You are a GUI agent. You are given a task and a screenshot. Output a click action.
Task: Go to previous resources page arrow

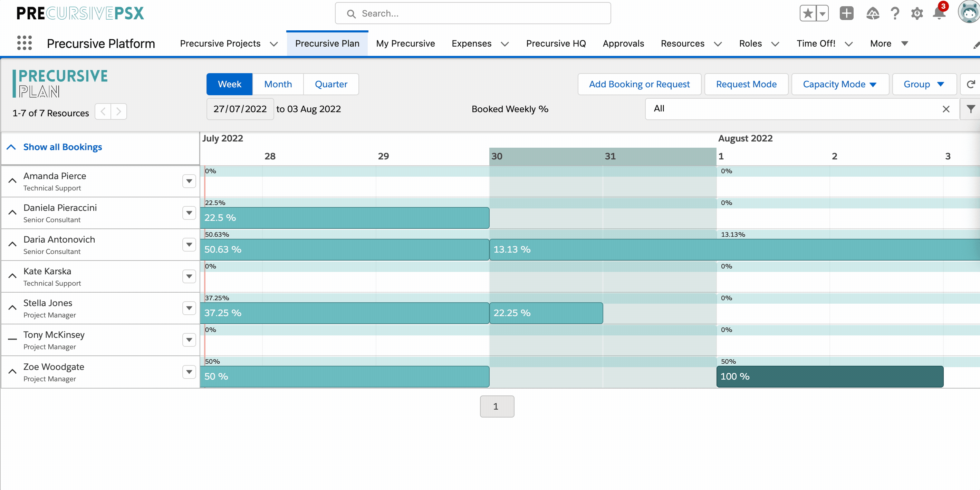(103, 111)
